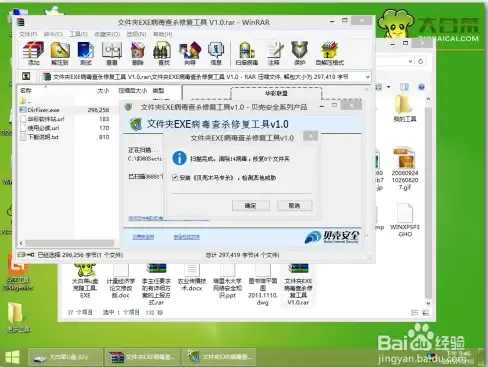Open the 向导 (Wizard) toolbar icon
Screen dimensions: 488x367
190,53
